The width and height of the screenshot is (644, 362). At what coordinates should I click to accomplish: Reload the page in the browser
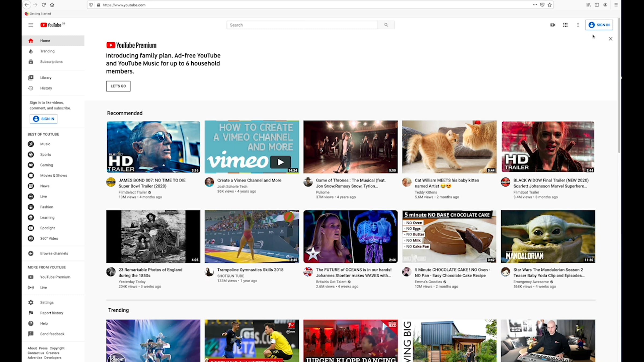point(44,5)
